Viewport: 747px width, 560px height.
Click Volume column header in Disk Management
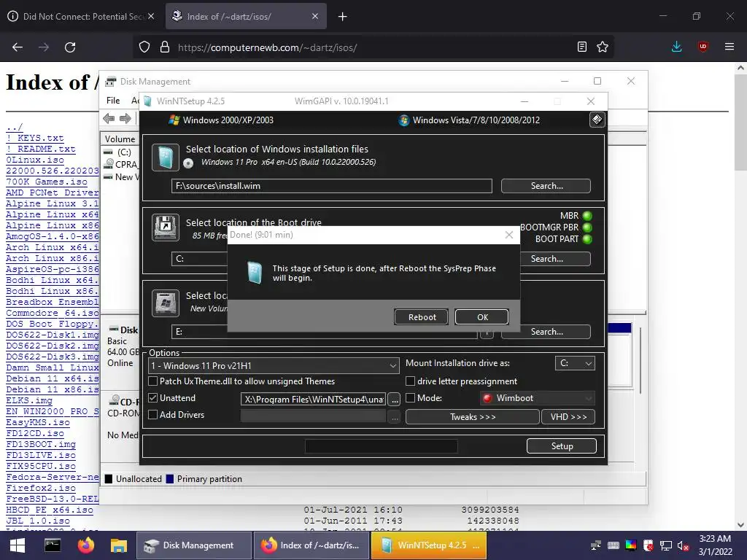click(120, 139)
